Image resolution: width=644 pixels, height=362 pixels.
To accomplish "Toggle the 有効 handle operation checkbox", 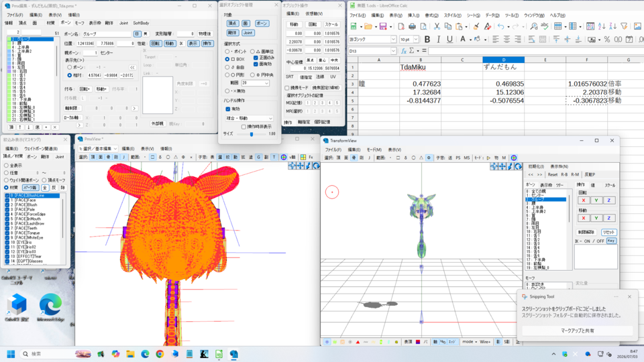I will click(228, 109).
